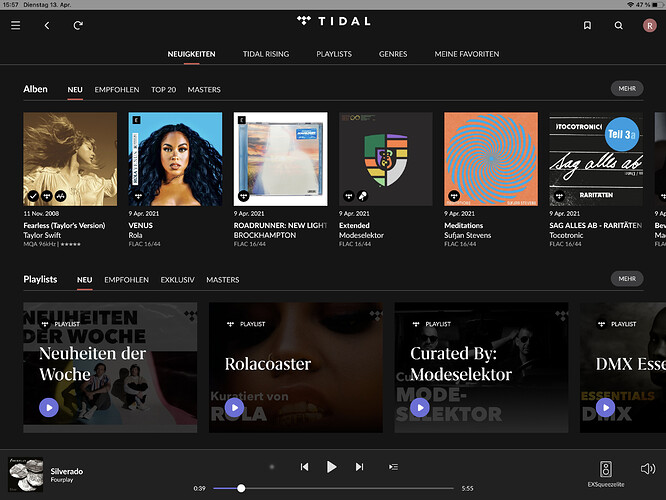Select MASTERS filter under Playlists
This screenshot has width=666, height=500.
pyautogui.click(x=223, y=280)
